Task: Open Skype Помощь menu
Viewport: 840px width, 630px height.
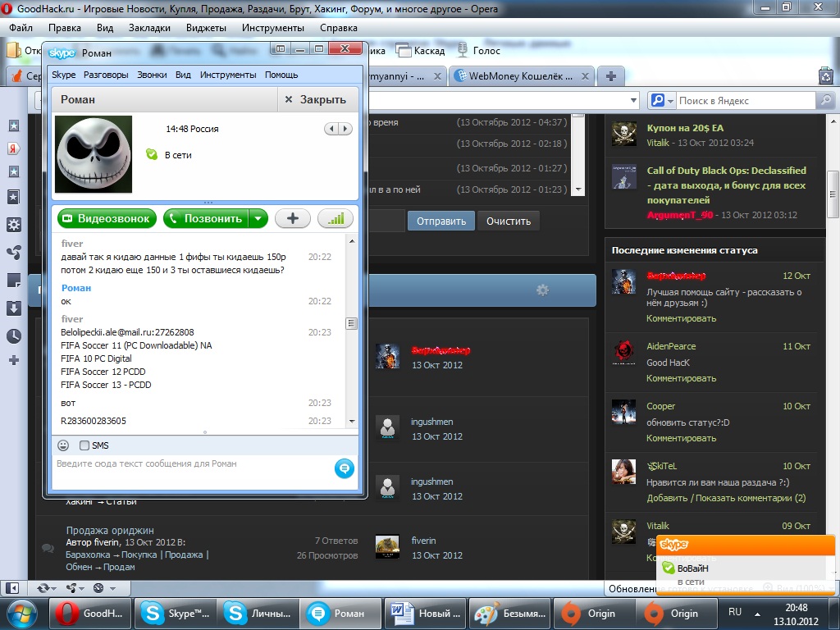Action: pos(281,75)
